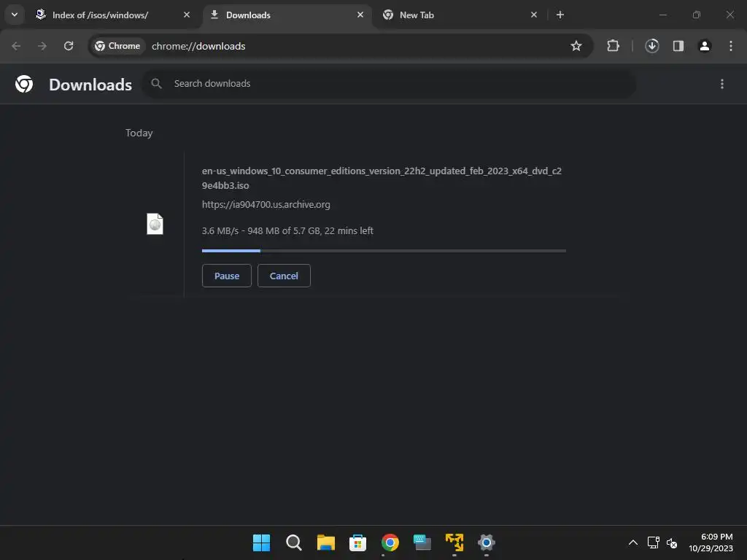
Task: Toggle the side panel icon
Action: [678, 46]
